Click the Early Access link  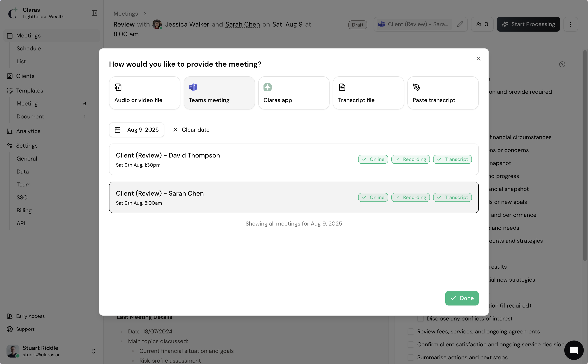pos(30,316)
